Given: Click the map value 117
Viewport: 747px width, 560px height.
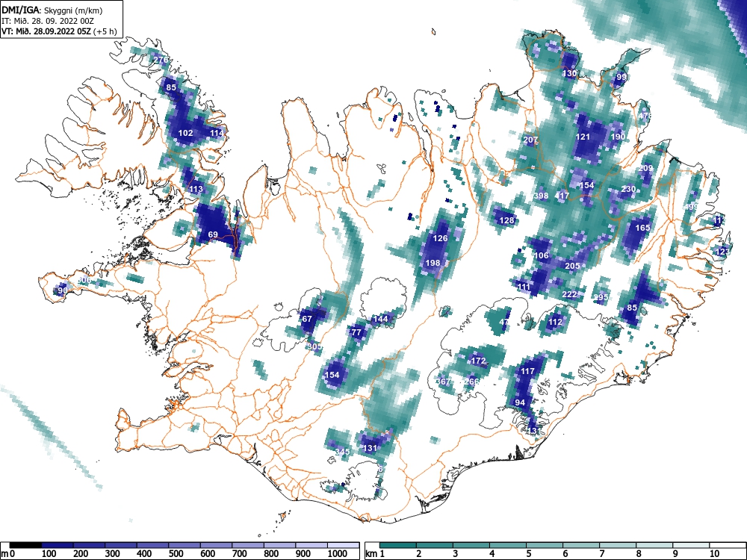Looking at the screenshot, I should pos(527,371).
